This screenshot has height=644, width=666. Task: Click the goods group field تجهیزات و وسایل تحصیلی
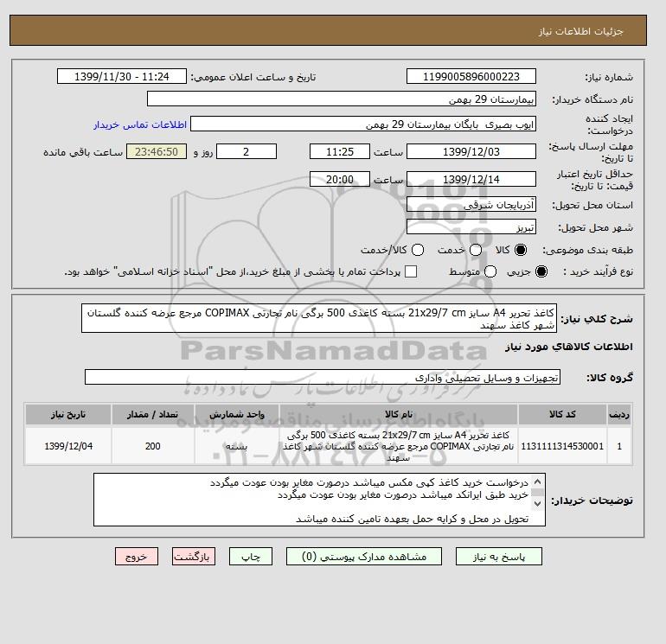coord(323,377)
